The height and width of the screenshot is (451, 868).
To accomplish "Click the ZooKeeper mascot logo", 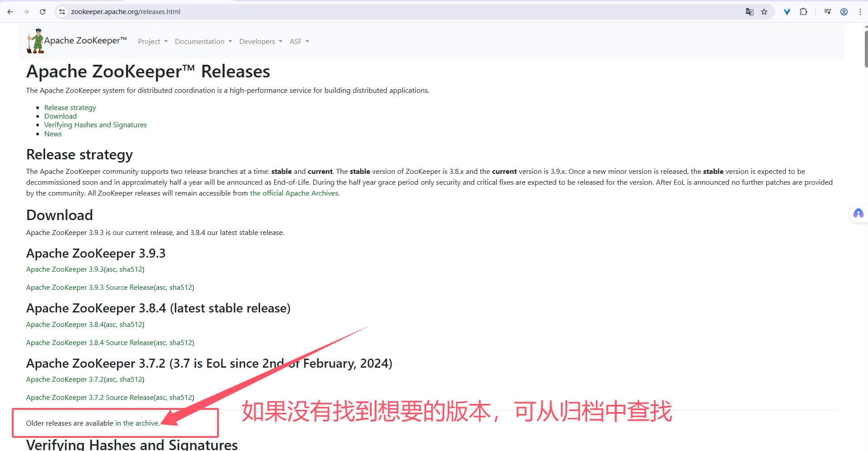I will coord(35,41).
